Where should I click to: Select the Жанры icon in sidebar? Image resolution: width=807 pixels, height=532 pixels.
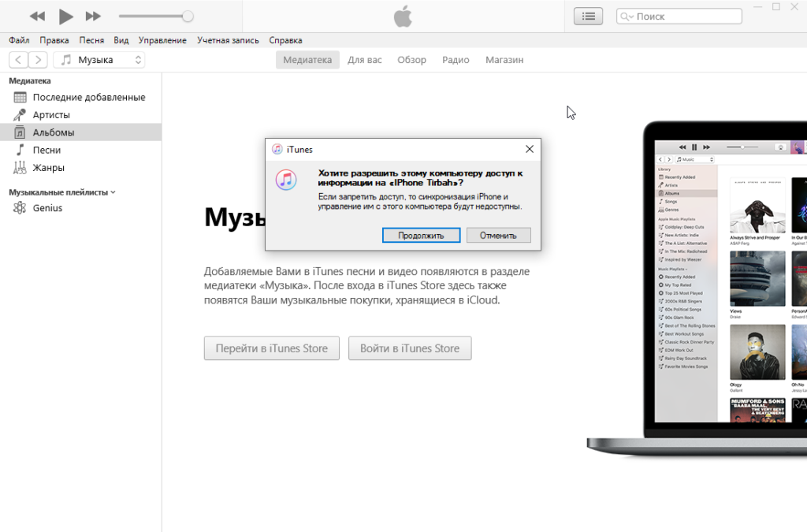[20, 167]
